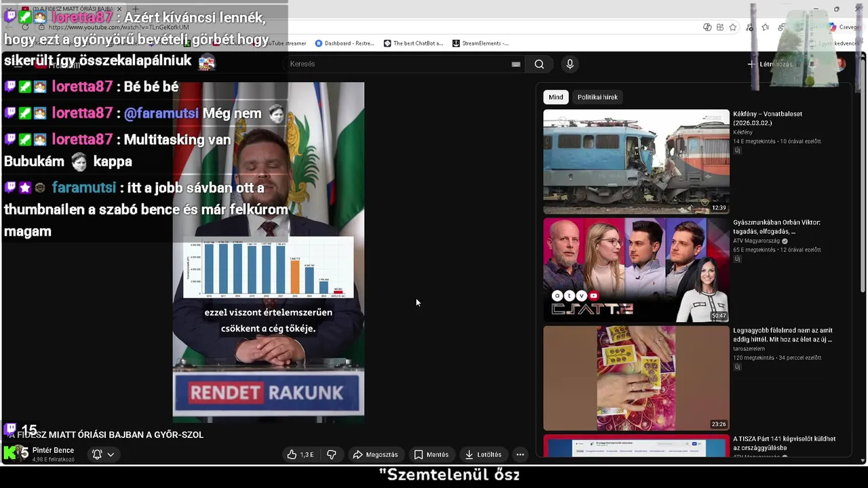
Task: Click the address bar icon left of the split screen icon
Action: pyautogui.click(x=707, y=27)
